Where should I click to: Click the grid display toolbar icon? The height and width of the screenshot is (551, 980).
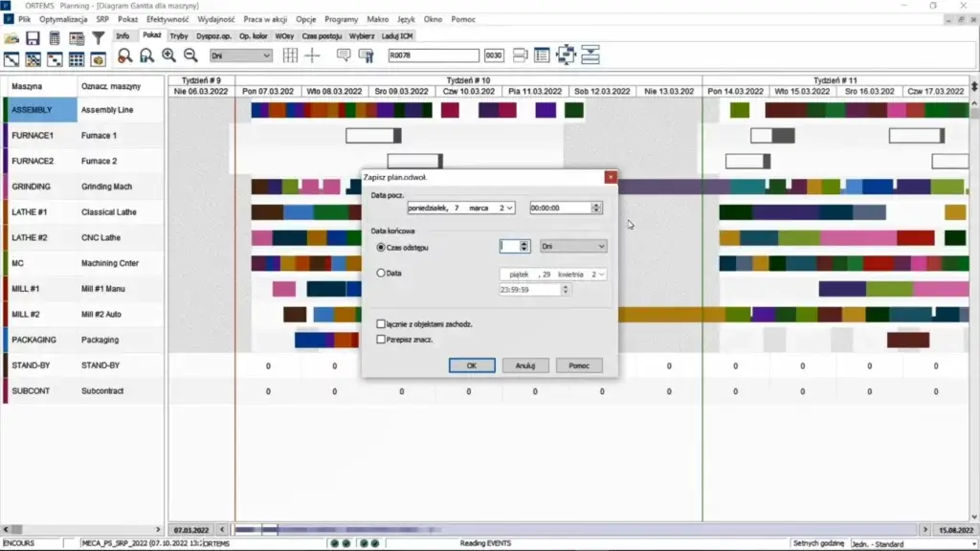292,55
